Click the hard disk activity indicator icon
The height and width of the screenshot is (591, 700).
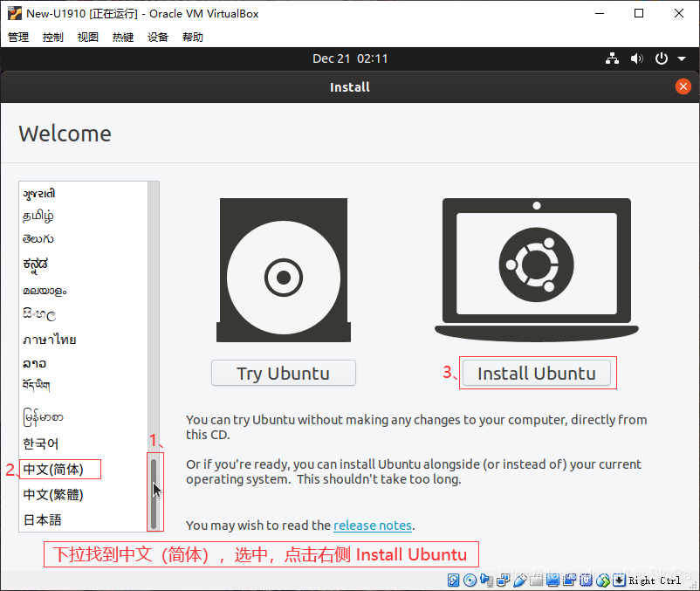(454, 580)
